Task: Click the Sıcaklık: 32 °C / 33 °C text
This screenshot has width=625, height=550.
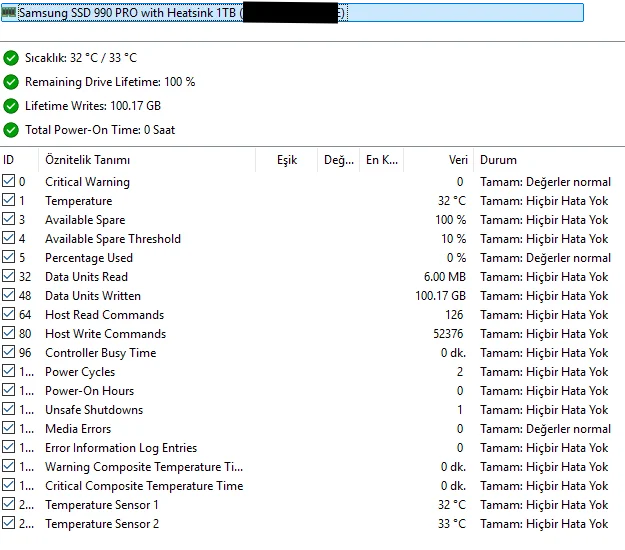Action: coord(81,58)
